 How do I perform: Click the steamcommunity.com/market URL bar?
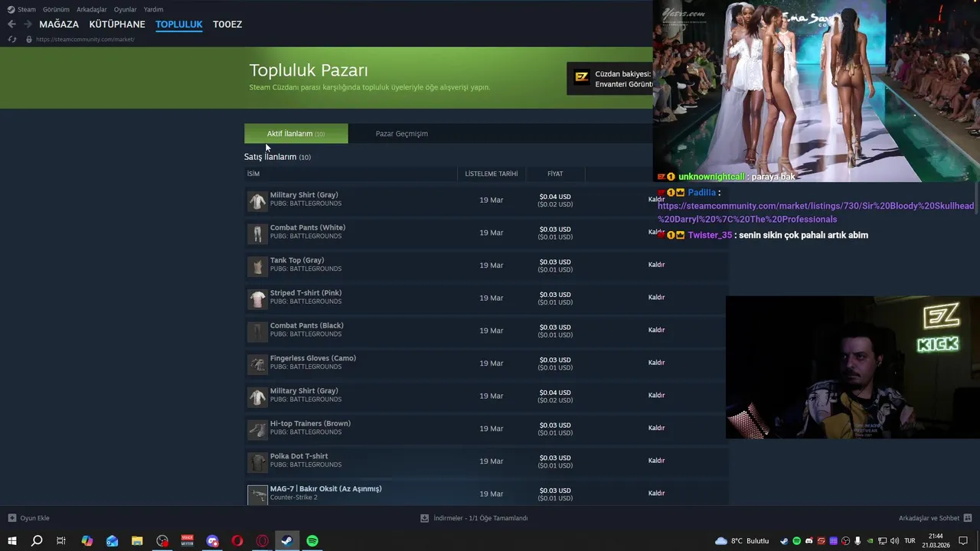coord(85,39)
